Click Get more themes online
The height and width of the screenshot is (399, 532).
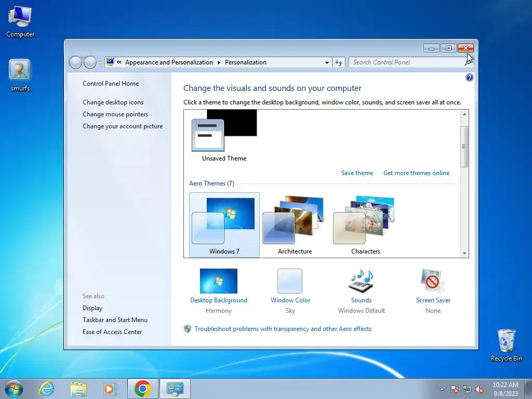pyautogui.click(x=416, y=172)
